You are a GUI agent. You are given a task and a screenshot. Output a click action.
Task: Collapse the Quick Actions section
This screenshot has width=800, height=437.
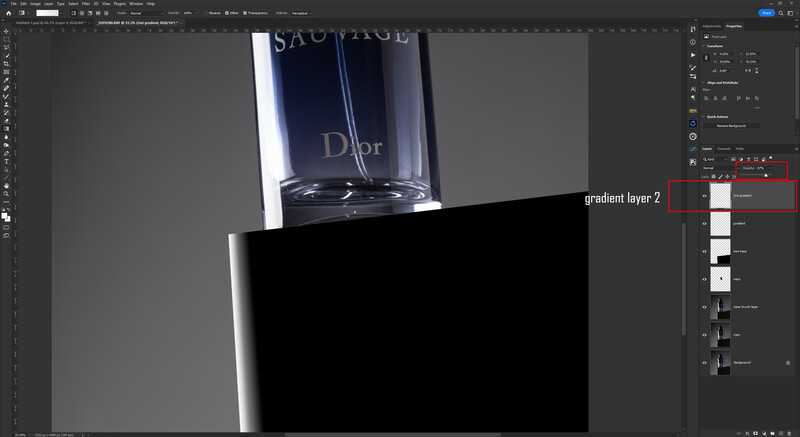[704, 117]
